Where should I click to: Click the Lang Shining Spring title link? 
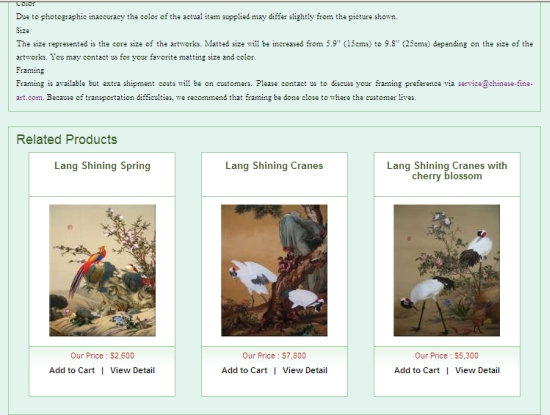102,166
